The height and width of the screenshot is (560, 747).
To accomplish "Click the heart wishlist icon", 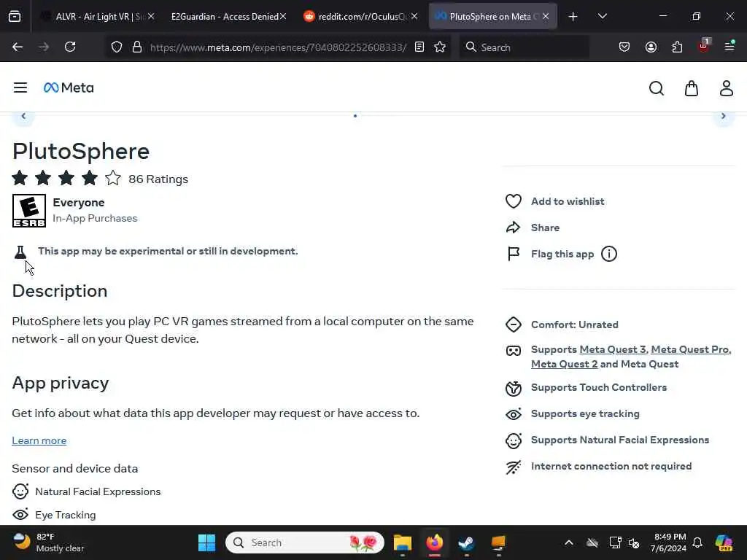I will [513, 201].
